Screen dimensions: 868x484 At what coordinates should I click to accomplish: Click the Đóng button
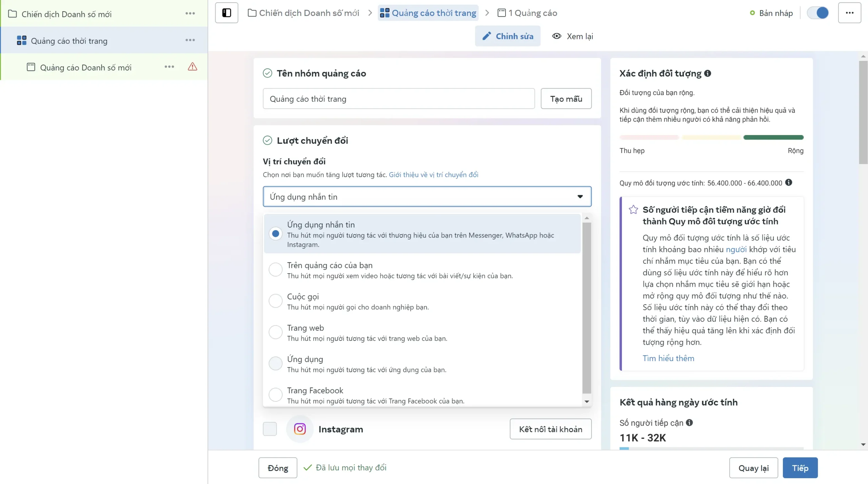tap(278, 468)
